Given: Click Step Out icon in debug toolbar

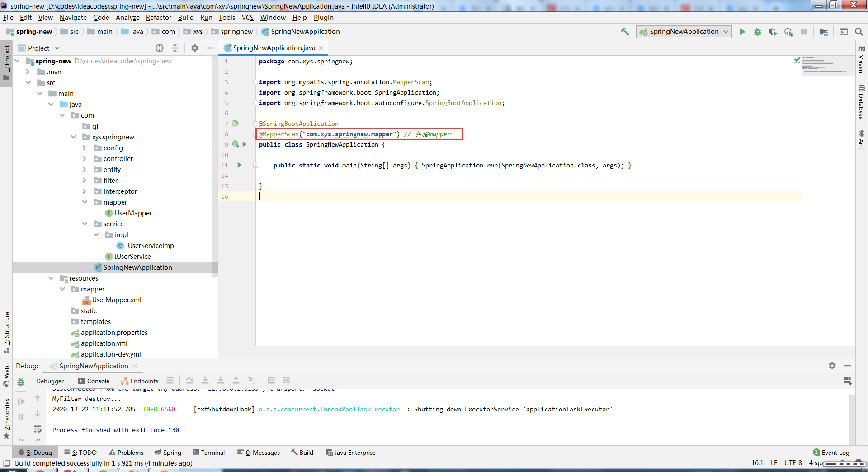Looking at the screenshot, I should [236, 381].
